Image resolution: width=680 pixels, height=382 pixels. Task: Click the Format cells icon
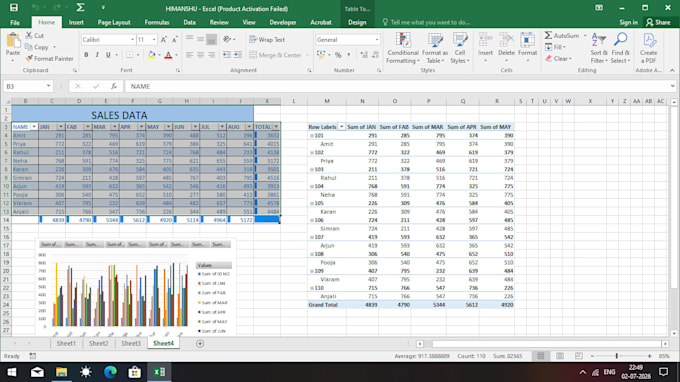[527, 40]
